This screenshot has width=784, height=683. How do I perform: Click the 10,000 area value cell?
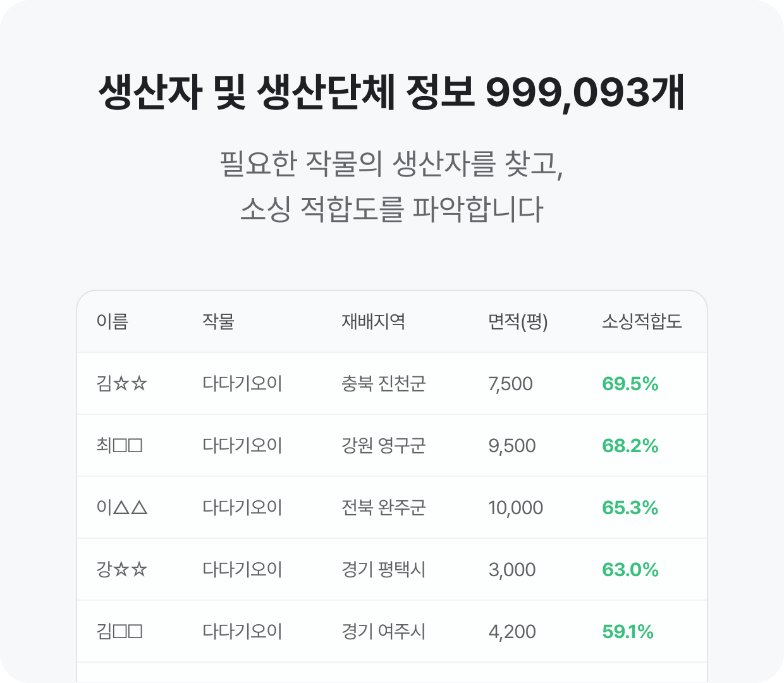point(515,508)
